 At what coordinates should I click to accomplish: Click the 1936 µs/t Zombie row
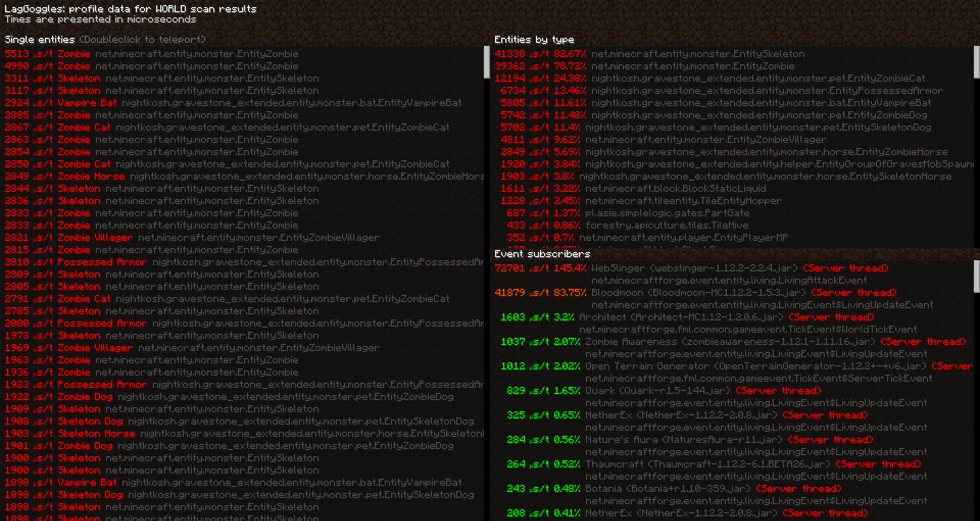152,372
